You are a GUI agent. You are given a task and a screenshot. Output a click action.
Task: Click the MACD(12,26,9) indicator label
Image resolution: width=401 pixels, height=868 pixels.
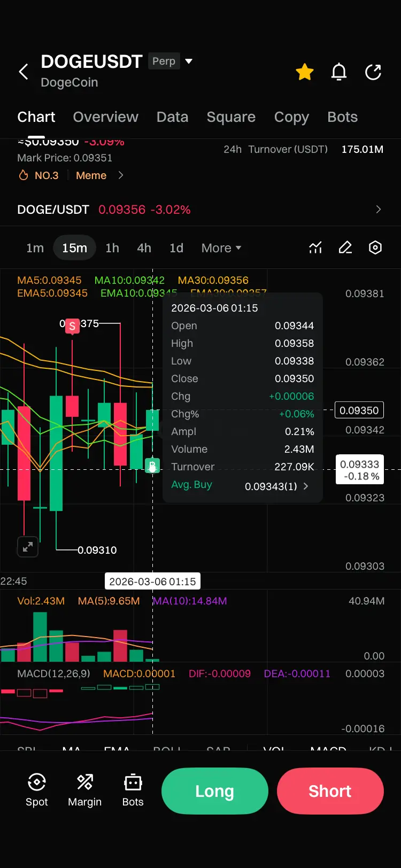coord(53,673)
